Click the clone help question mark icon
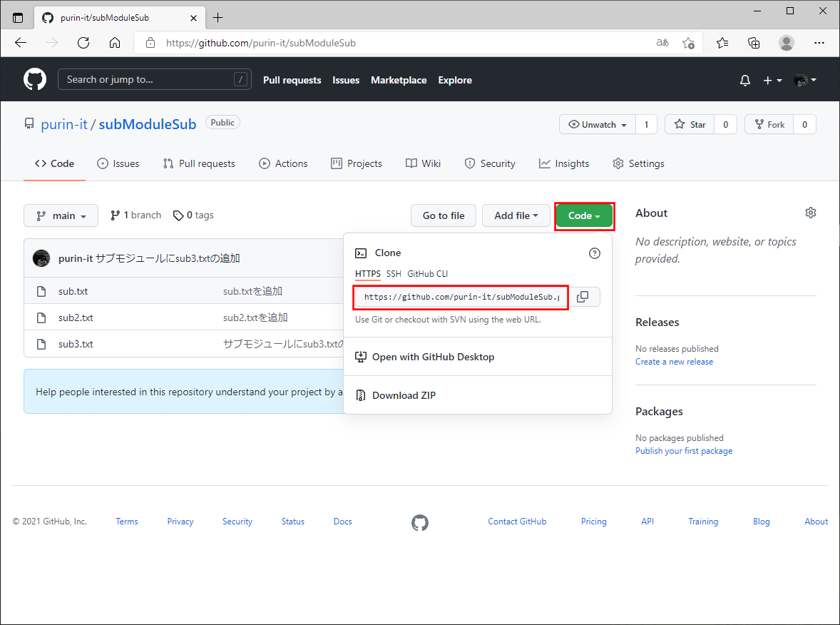 pyautogui.click(x=595, y=253)
